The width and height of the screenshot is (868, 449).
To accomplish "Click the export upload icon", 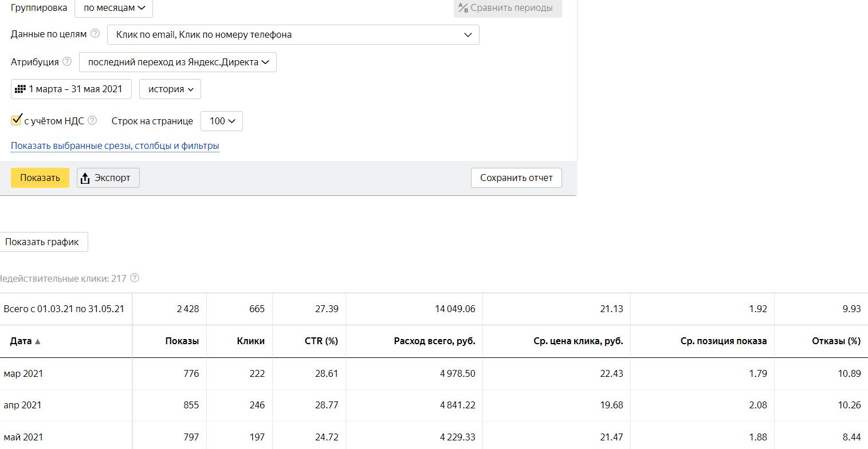I will click(85, 178).
